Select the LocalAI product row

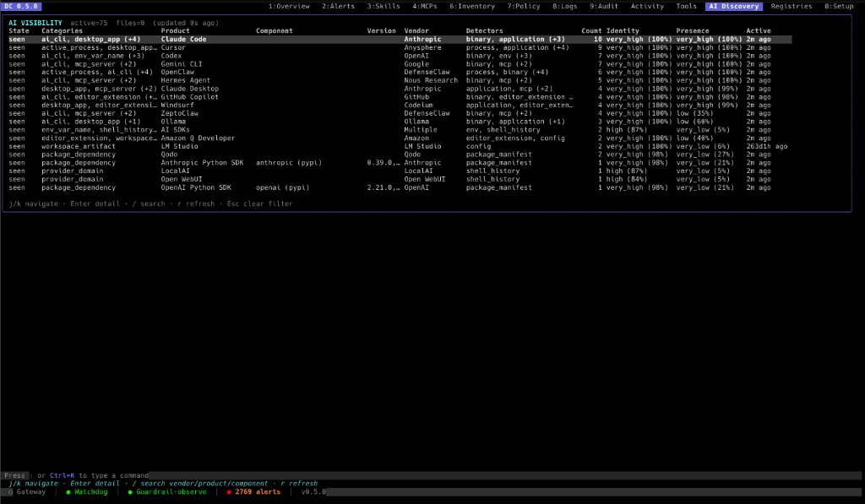[400, 171]
